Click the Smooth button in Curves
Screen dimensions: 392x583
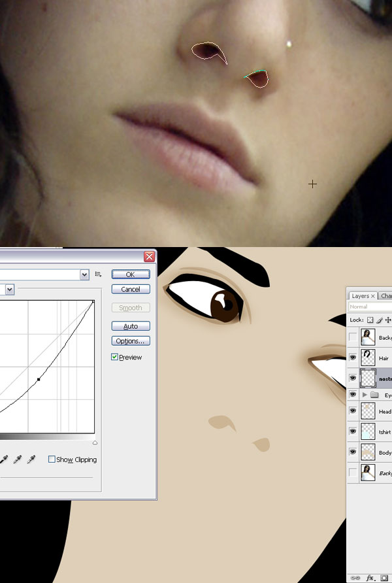coord(131,308)
